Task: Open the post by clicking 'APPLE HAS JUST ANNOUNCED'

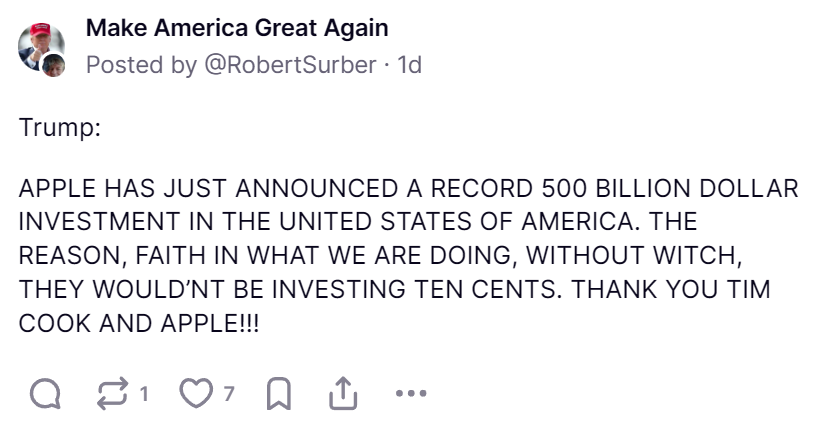Action: coord(208,188)
